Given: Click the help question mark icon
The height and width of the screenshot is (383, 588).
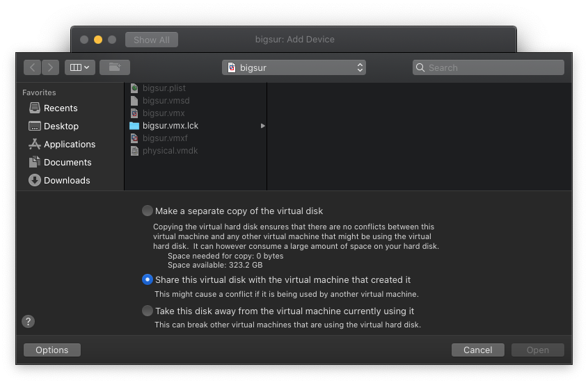Looking at the screenshot, I should tap(28, 321).
